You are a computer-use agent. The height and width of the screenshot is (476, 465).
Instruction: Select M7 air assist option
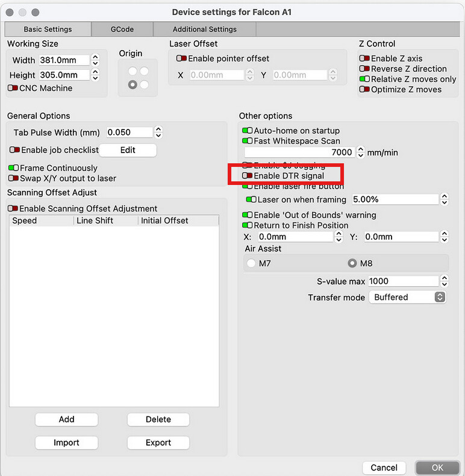click(x=251, y=263)
